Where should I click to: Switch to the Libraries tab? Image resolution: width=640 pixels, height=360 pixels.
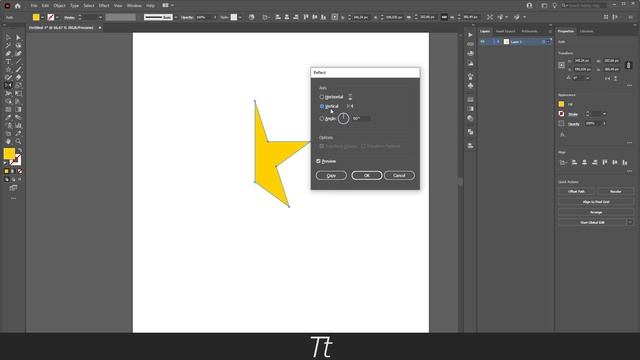[587, 31]
